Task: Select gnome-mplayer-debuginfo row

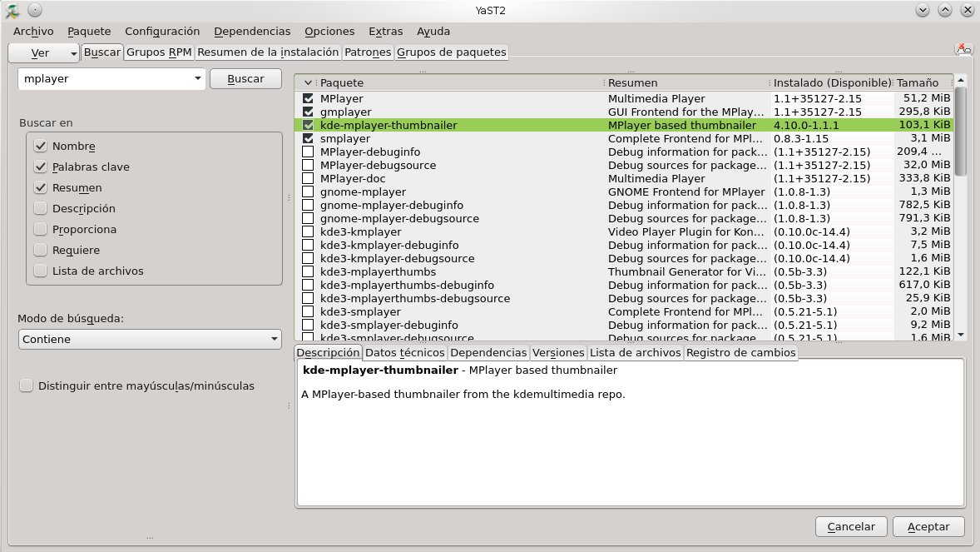Action: [x=624, y=205]
